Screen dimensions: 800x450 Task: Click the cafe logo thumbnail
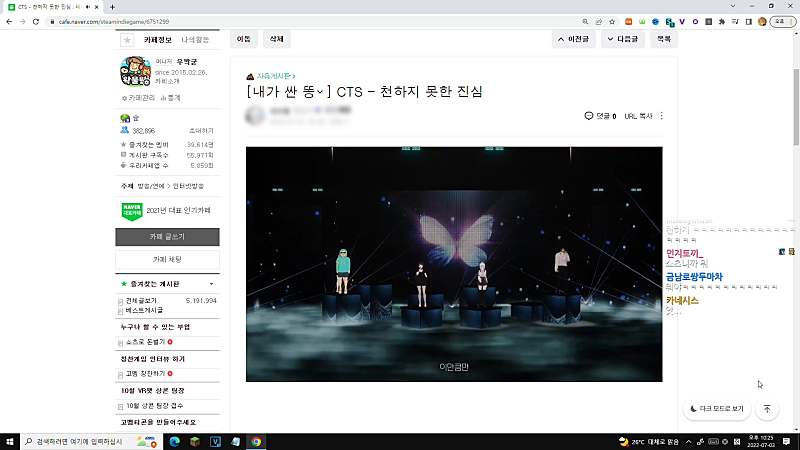[x=135, y=71]
